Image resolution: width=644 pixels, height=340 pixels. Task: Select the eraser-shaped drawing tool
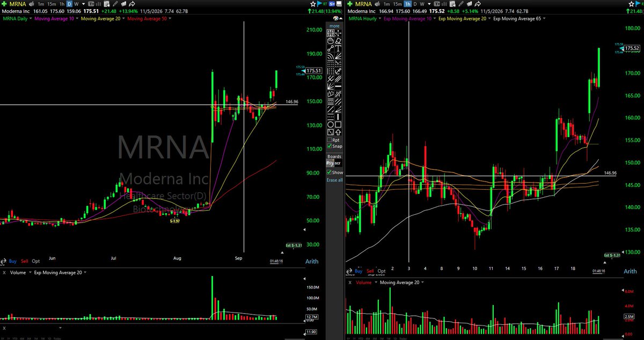[x=339, y=40]
